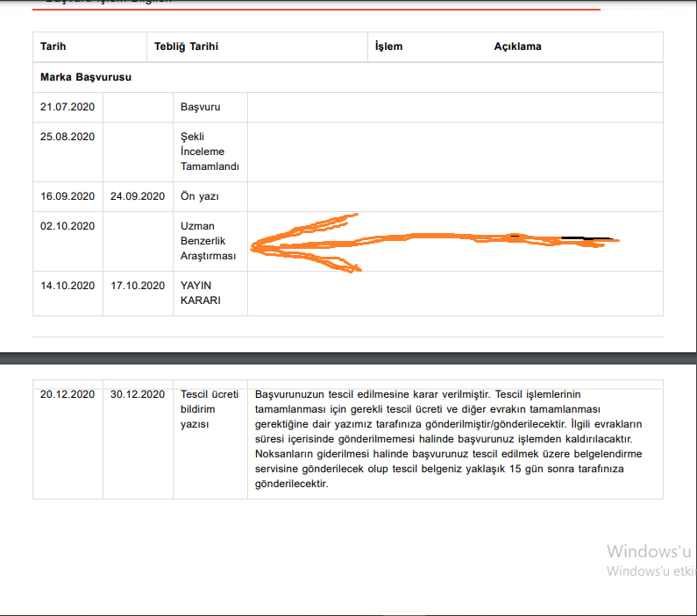This screenshot has width=697, height=616.
Task: Select the Marka Başvurusu section row
Action: click(347, 77)
